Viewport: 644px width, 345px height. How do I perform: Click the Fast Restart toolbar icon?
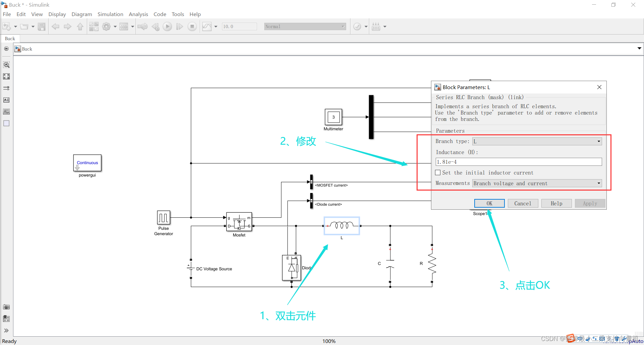pyautogui.click(x=143, y=26)
